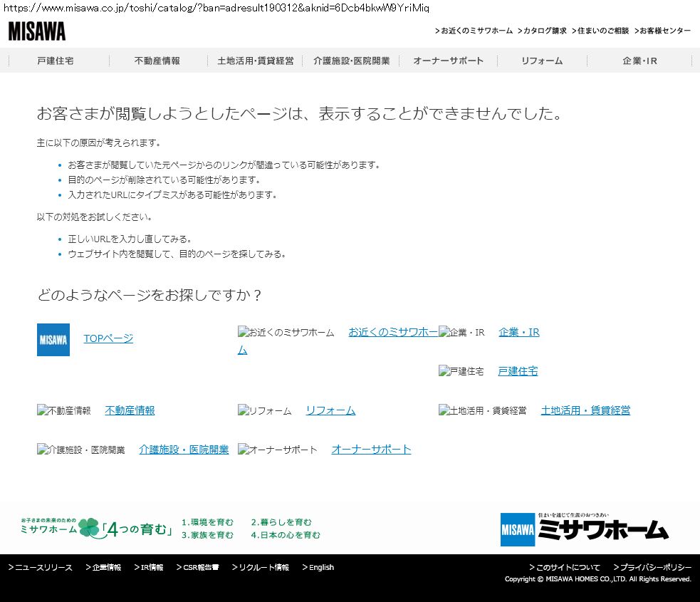Select 企業・IR in the top navigation bar
700x602 pixels.
(x=639, y=61)
